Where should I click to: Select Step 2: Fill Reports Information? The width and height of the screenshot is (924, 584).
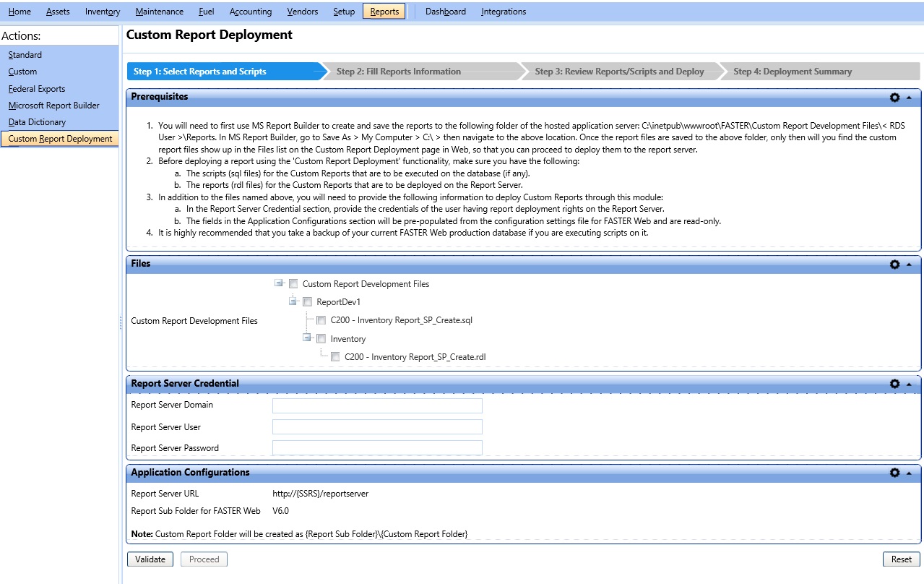pyautogui.click(x=425, y=72)
